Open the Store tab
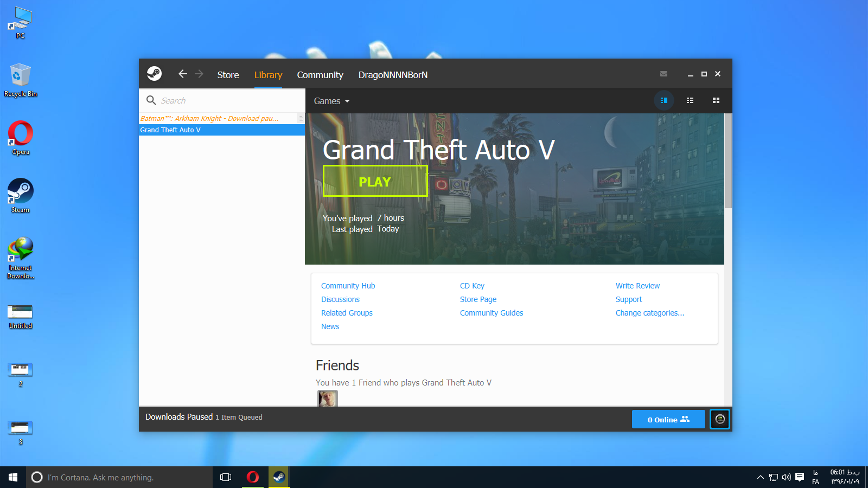The height and width of the screenshot is (488, 868). tap(228, 75)
